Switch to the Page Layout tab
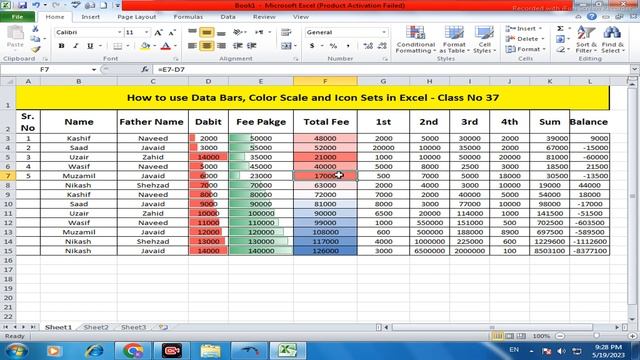Viewport: 640px width, 360px height. 136,17
